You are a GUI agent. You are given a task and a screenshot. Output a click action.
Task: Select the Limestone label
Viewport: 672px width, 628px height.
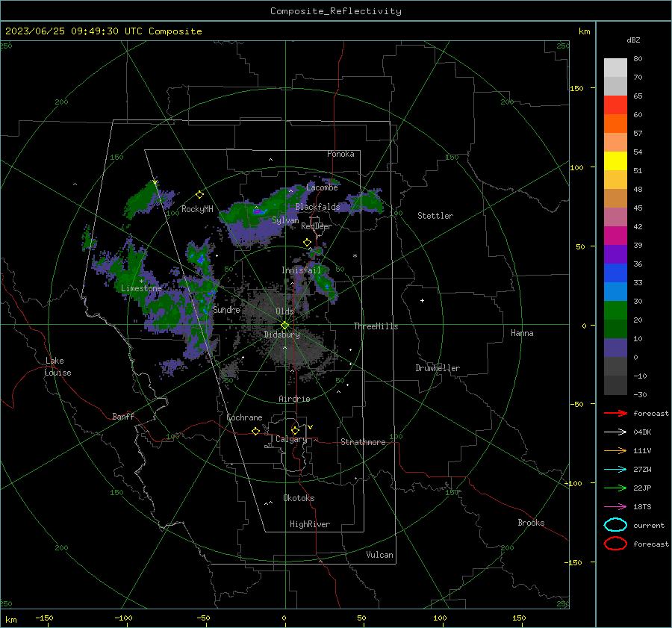tap(141, 288)
